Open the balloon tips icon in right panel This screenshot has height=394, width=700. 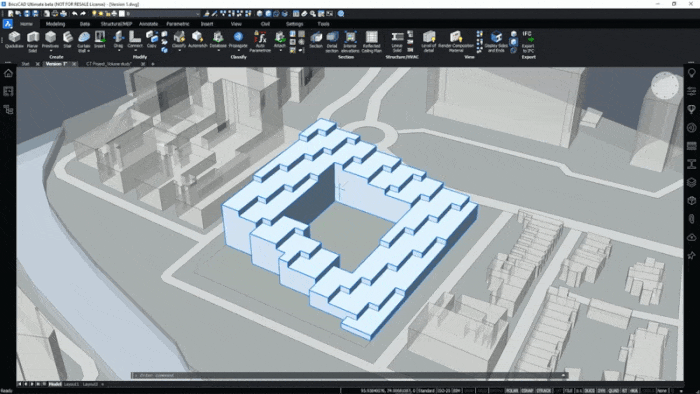[x=692, y=109]
